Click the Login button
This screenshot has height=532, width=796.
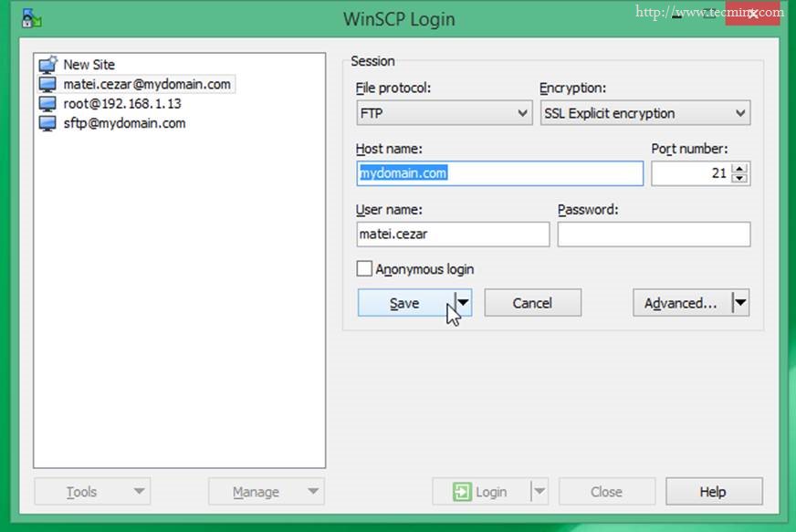tap(481, 491)
